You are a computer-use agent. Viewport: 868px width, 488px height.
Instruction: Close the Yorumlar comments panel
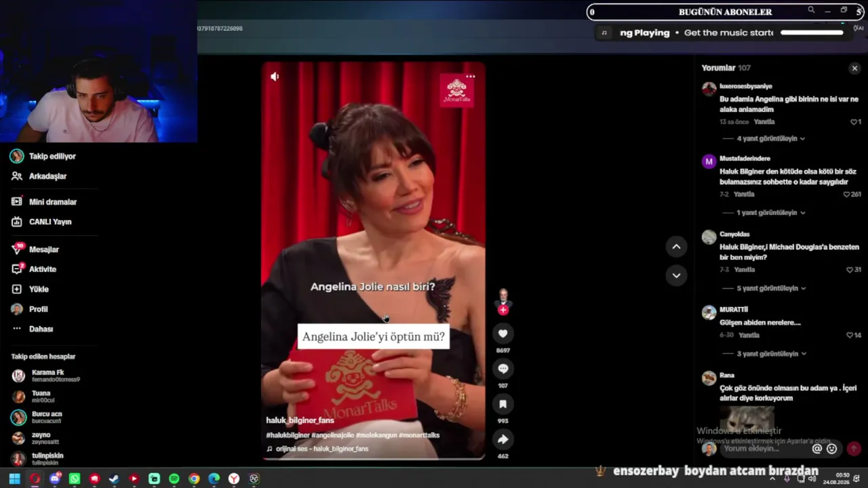(x=854, y=68)
